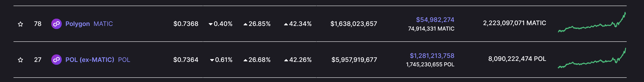Click POL price $0.7364
The height and width of the screenshot is (82, 644).
[186, 60]
